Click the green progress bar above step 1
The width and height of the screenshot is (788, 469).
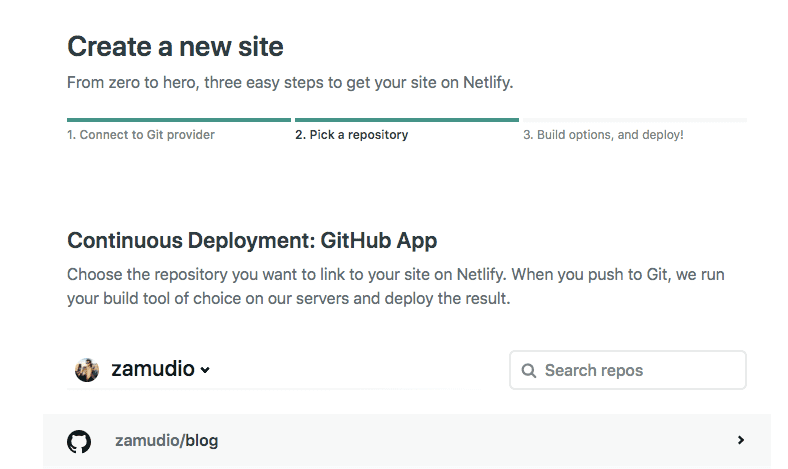178,119
